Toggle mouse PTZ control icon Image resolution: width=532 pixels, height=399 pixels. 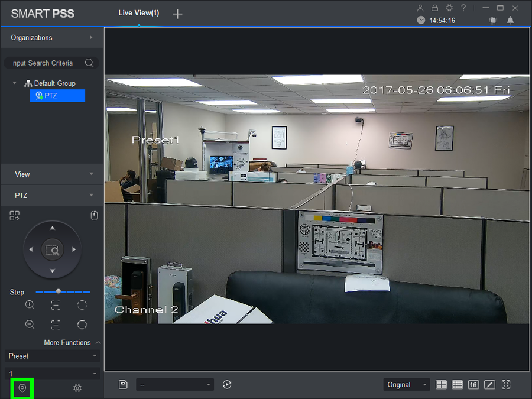95,215
